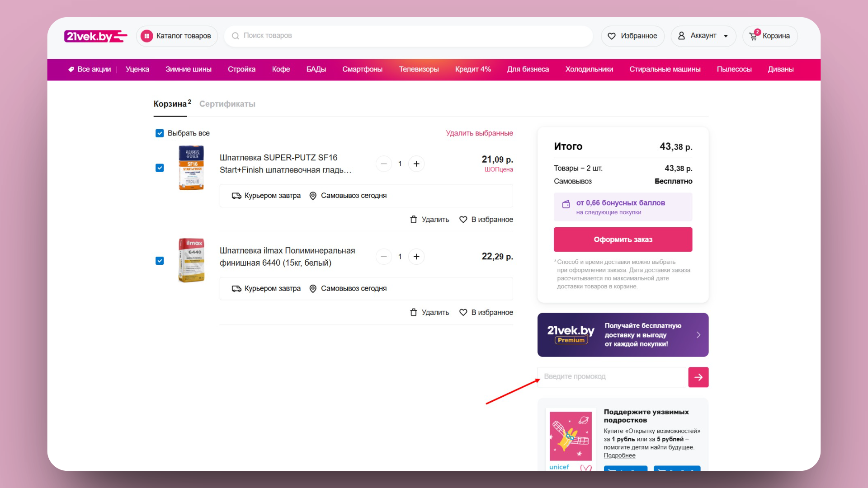Decrease ilmax putty quantity with minus button

383,257
